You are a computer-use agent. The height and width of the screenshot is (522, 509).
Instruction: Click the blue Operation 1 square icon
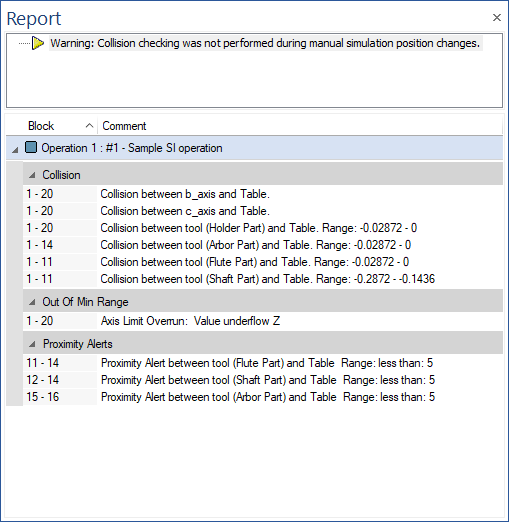click(31, 147)
